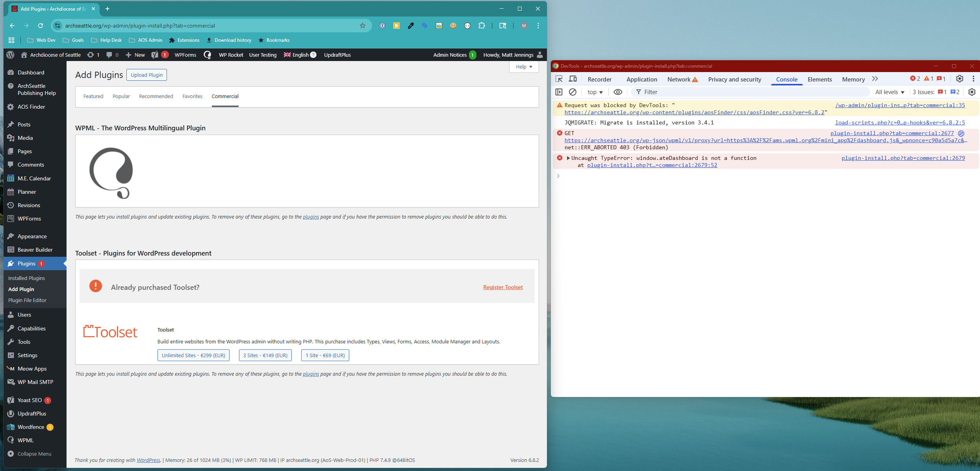The height and width of the screenshot is (471, 980).
Task: Open the JavaScript context 'top' dropdown
Action: (595, 92)
